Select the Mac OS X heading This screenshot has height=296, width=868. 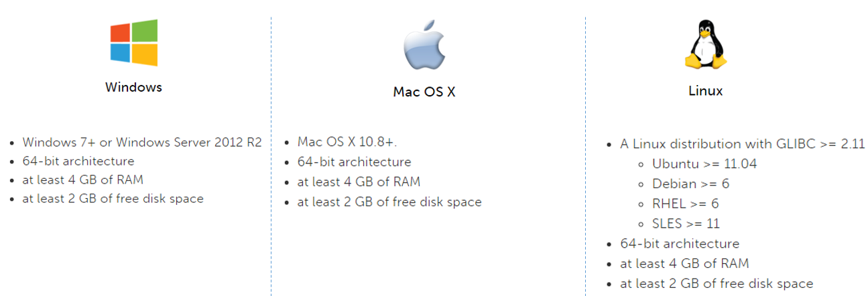click(x=424, y=92)
